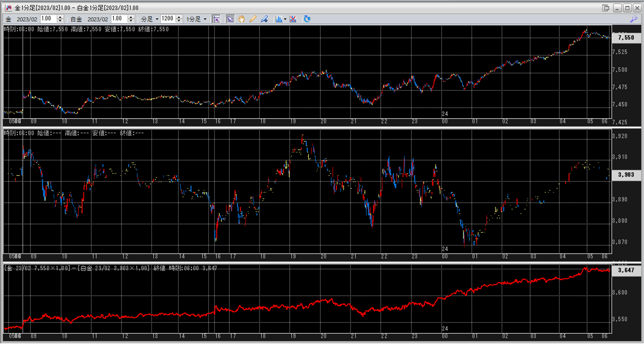Increase the gold ratio 1.00 spinner
Screen dimensions: 644x344
pos(60,17)
